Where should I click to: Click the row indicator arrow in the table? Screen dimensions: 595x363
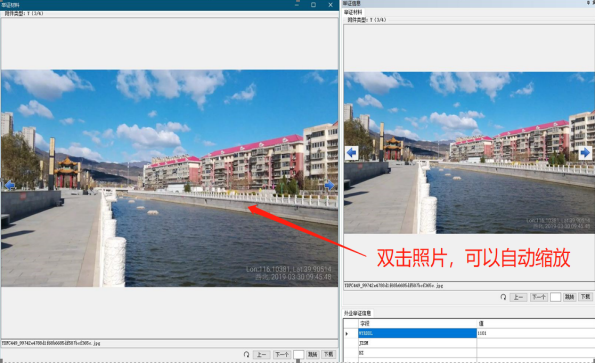(x=347, y=333)
